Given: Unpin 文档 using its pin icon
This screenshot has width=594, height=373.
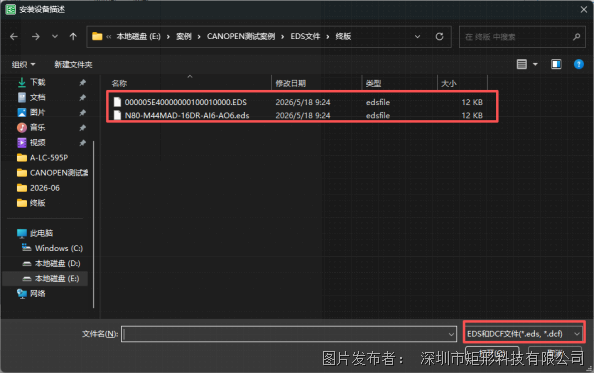Looking at the screenshot, I should click(x=82, y=98).
